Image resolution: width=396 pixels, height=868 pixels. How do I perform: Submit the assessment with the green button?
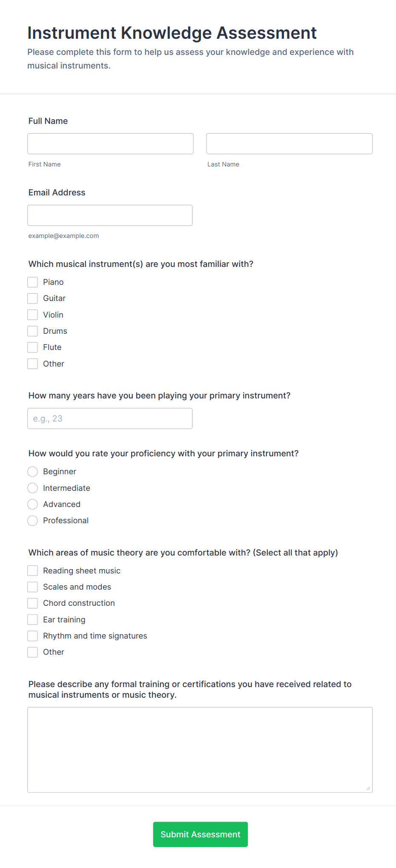tap(200, 834)
